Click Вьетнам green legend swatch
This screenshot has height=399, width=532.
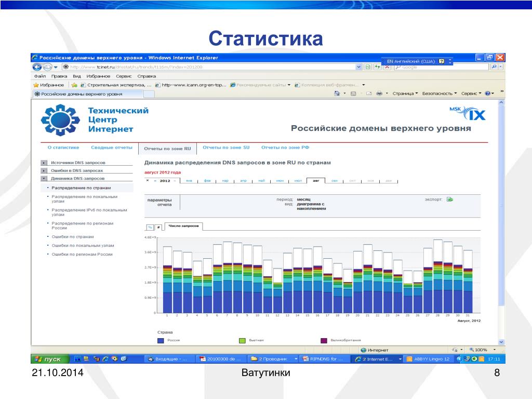pyautogui.click(x=242, y=340)
